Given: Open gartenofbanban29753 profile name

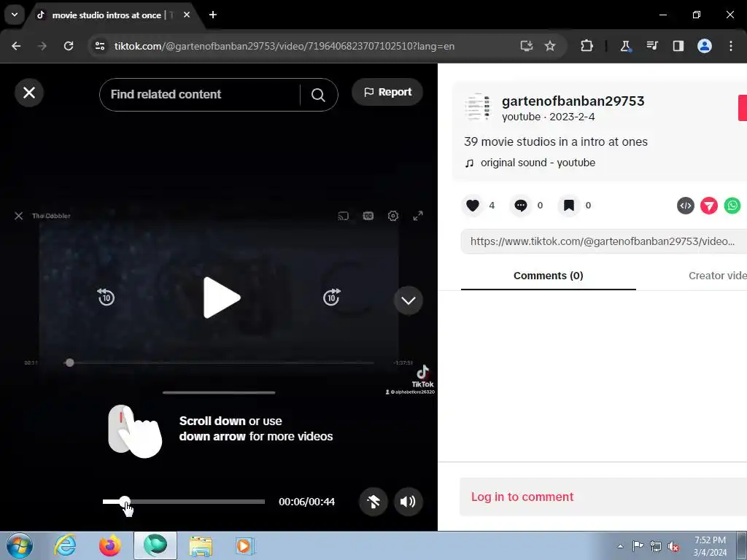Looking at the screenshot, I should [x=573, y=101].
